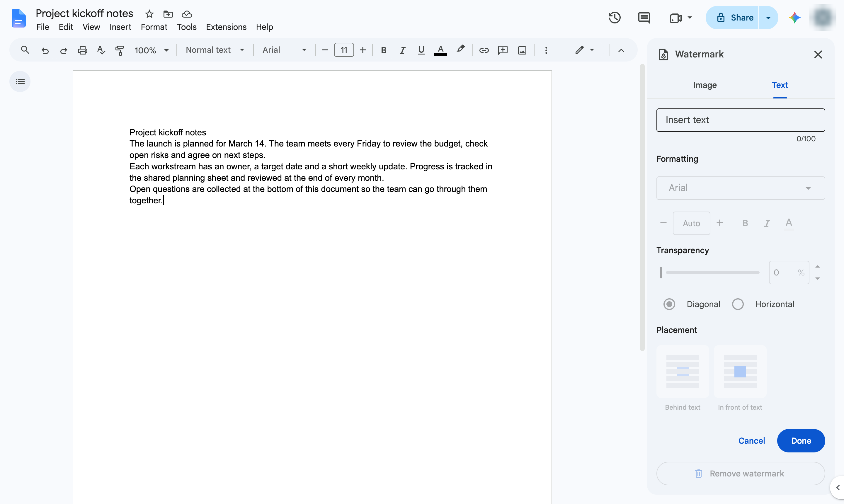This screenshot has width=844, height=504.
Task: Toggle underline formatting
Action: pos(421,50)
